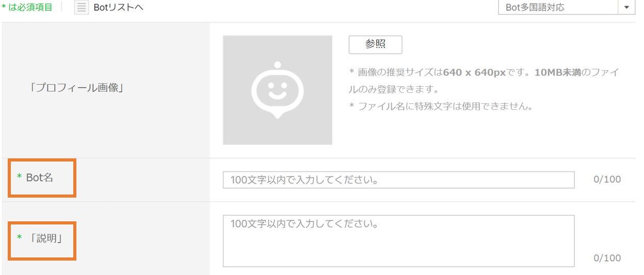Click the green asterisk before 「説明」
Viewport: 644px width, 275px height.
pos(20,238)
